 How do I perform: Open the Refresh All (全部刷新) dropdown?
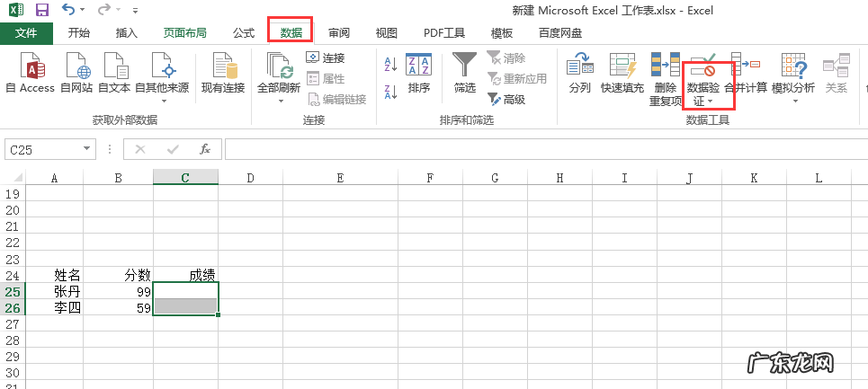pyautogui.click(x=279, y=100)
